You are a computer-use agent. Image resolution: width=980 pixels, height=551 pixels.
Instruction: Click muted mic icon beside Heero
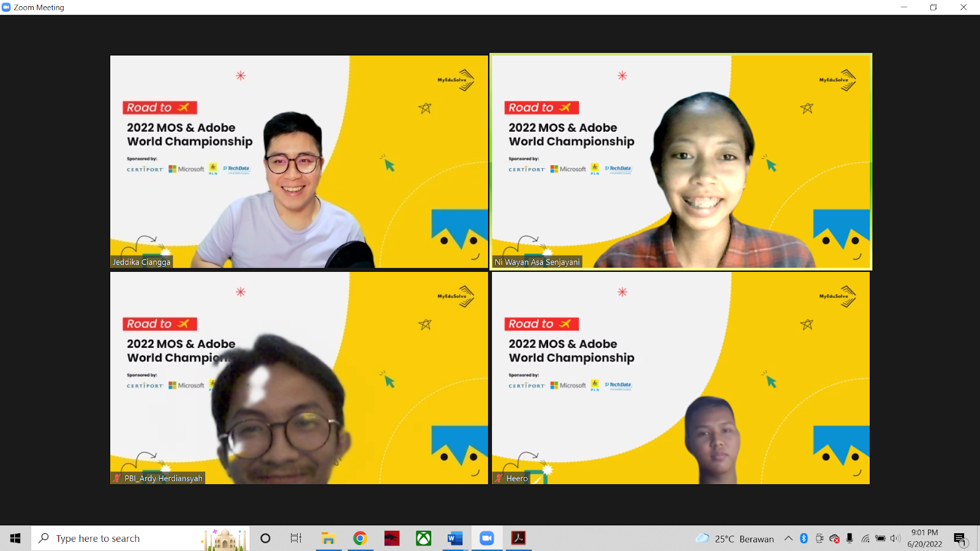coord(499,478)
